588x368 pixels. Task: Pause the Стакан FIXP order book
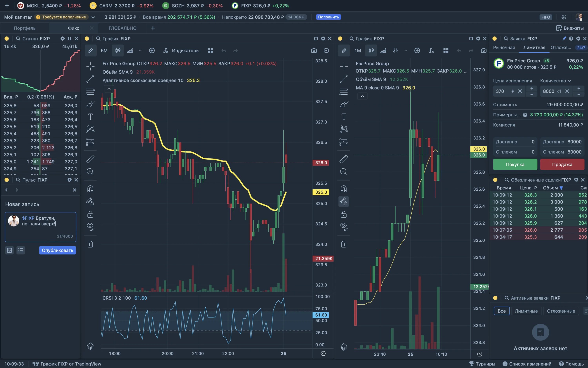point(70,39)
